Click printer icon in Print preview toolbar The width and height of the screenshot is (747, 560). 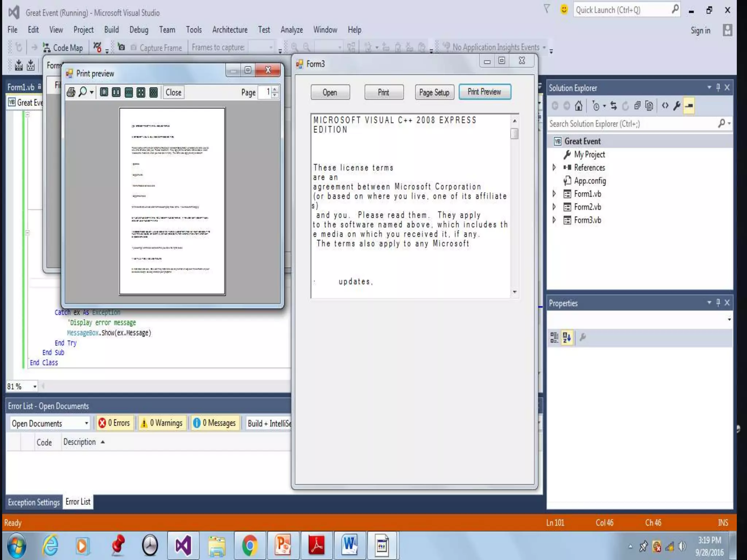click(71, 92)
